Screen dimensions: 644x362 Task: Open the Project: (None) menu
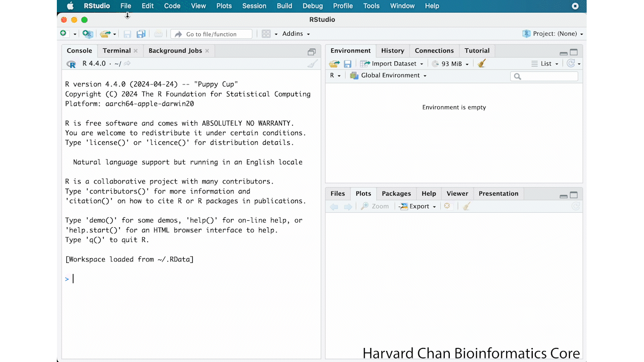[552, 34]
